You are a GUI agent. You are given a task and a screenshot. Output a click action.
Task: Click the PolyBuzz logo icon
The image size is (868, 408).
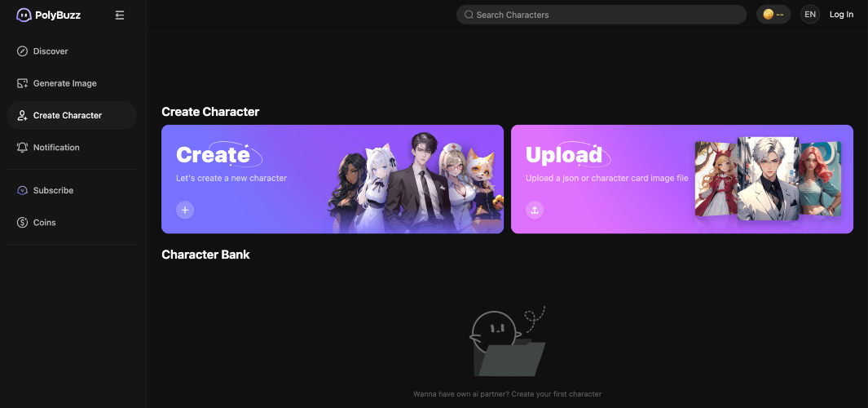[x=24, y=15]
